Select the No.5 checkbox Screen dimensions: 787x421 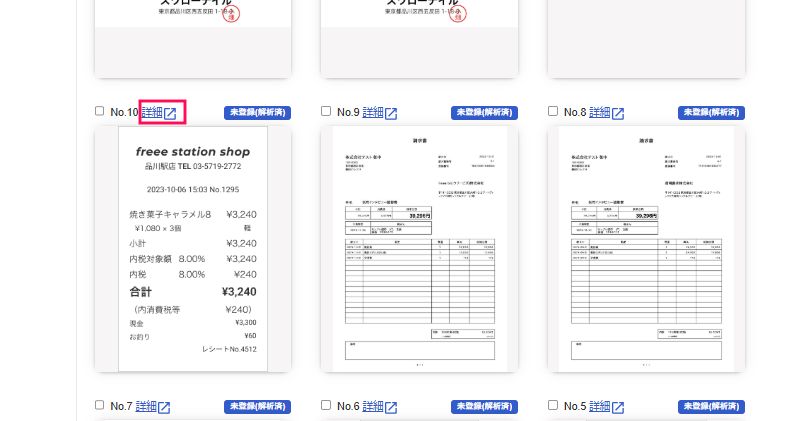click(553, 405)
